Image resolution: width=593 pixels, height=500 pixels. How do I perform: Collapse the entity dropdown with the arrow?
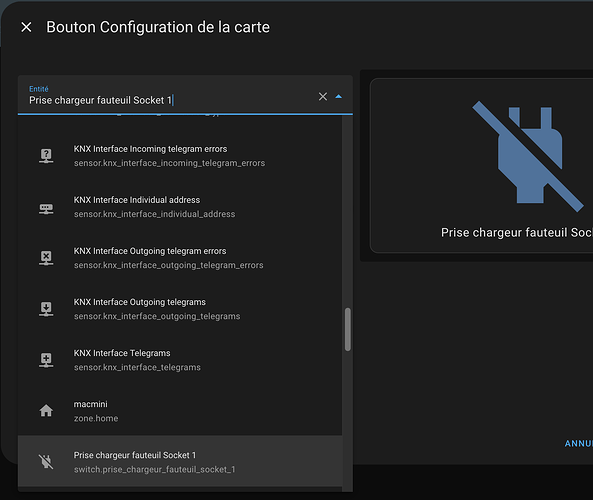338,96
